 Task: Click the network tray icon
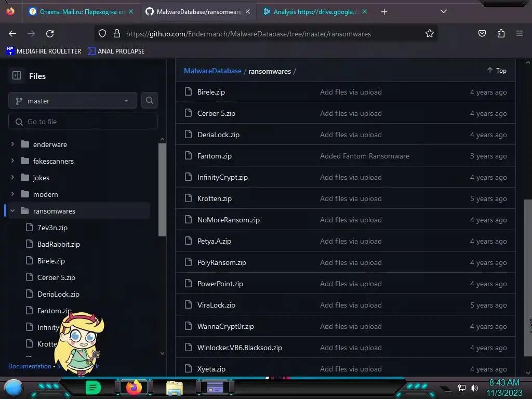(x=462, y=388)
